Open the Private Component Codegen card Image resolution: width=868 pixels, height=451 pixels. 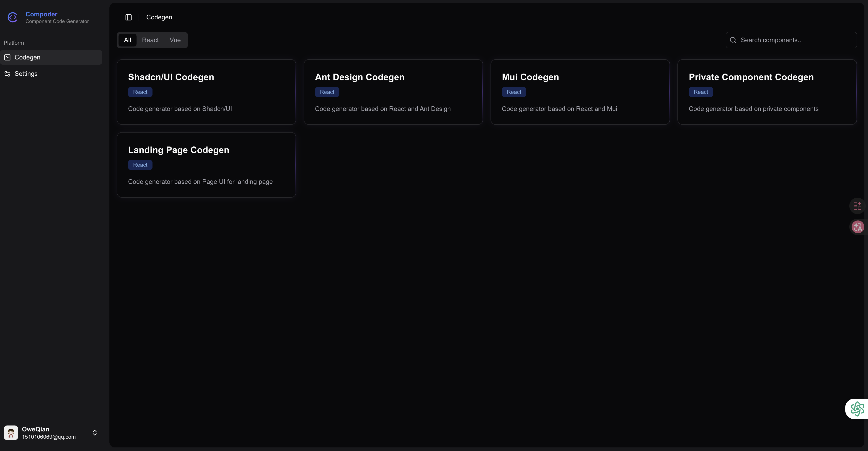click(767, 92)
